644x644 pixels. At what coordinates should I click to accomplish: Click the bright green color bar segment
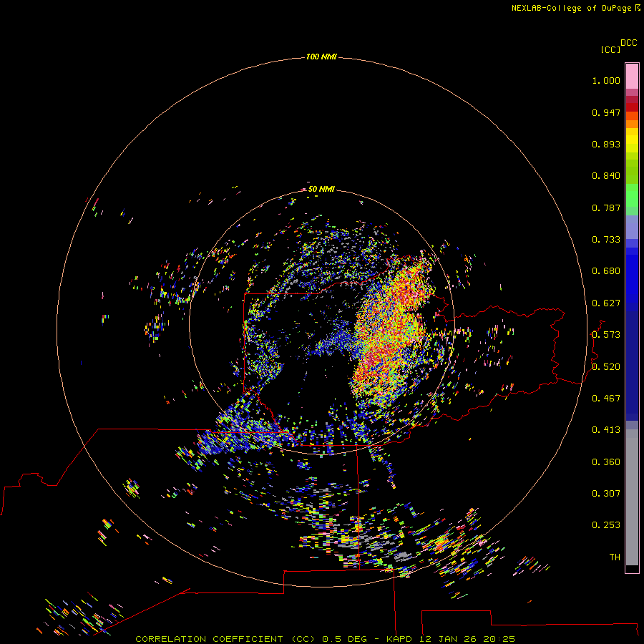pos(632,195)
